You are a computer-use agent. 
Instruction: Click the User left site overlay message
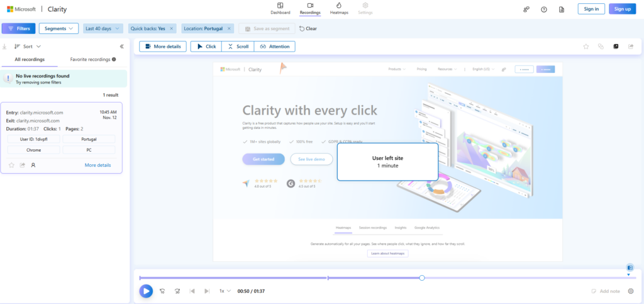tap(387, 162)
